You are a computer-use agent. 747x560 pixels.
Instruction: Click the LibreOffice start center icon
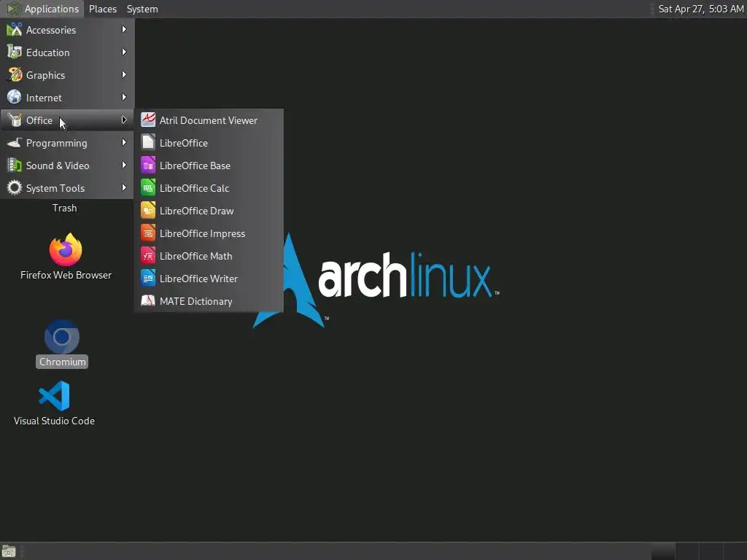pyautogui.click(x=147, y=142)
